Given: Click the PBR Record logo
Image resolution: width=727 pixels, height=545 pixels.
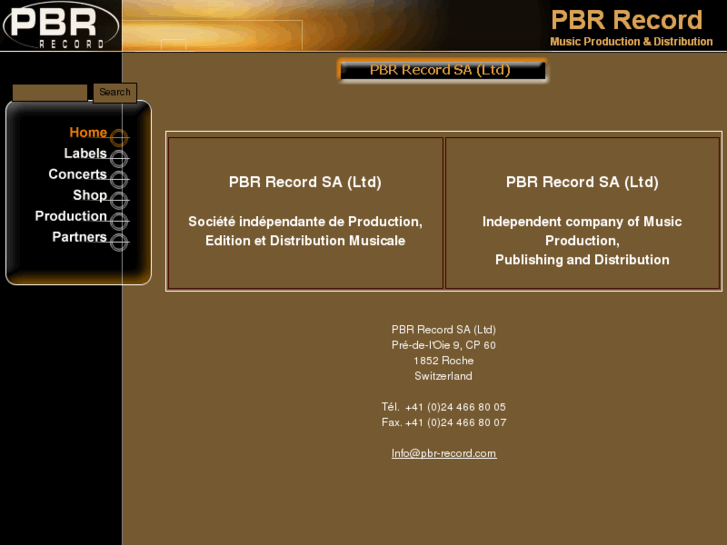Looking at the screenshot, I should (x=61, y=26).
